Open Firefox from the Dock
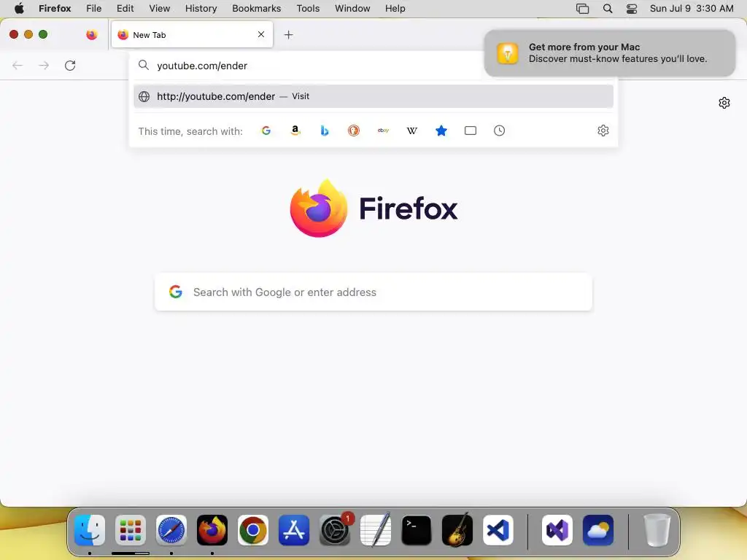The image size is (747, 560). (x=212, y=530)
